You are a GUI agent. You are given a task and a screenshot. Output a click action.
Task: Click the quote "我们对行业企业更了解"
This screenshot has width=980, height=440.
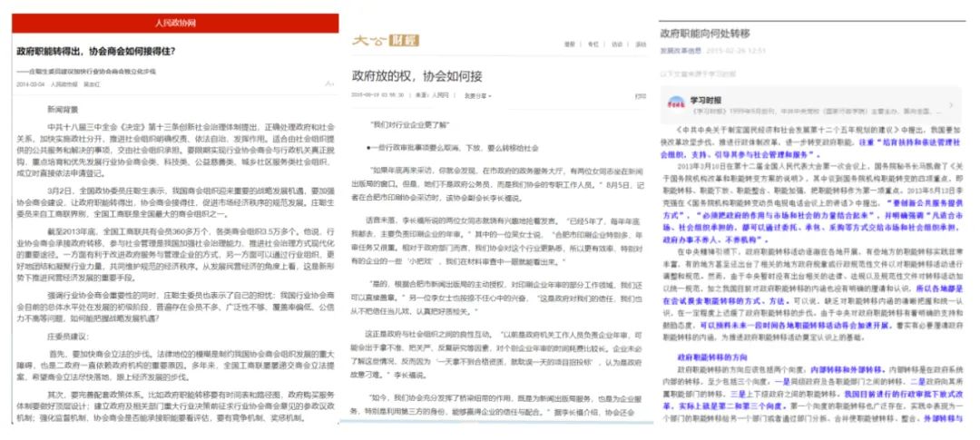point(410,125)
